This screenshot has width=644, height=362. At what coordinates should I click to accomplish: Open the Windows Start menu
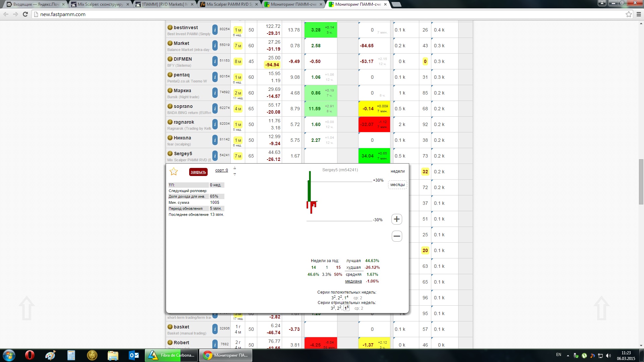(x=9, y=355)
